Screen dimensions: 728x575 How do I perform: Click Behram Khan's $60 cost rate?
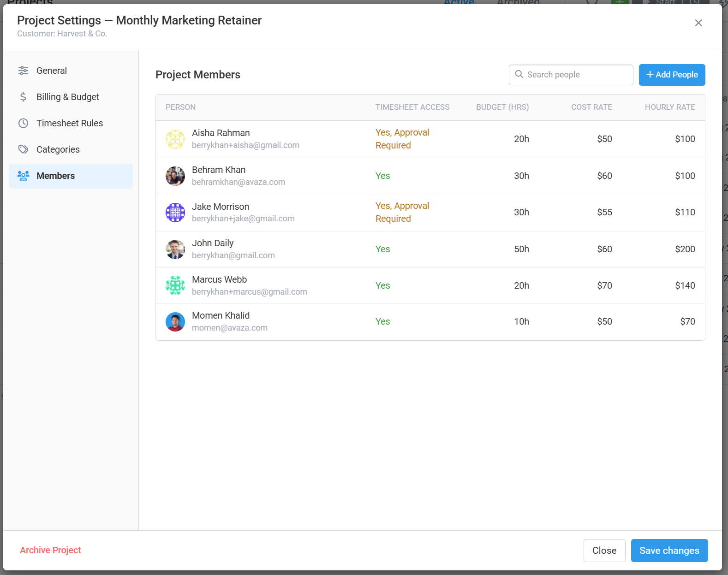[604, 176]
